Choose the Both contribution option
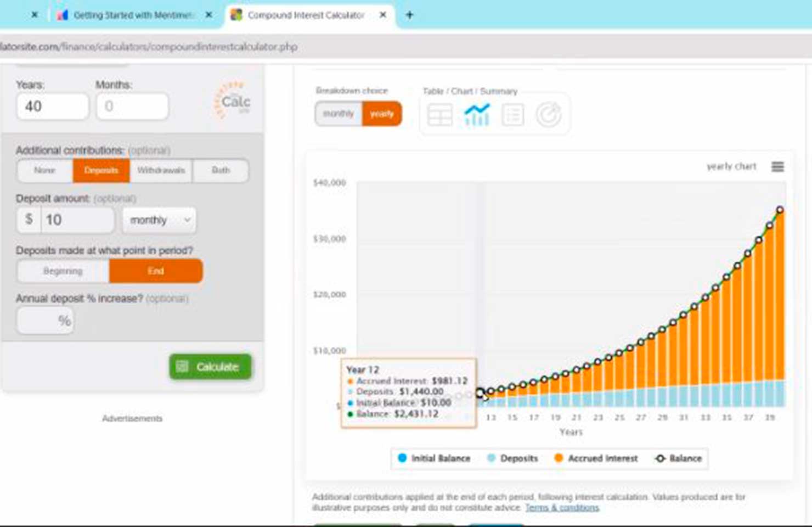The image size is (812, 527). coord(221,170)
